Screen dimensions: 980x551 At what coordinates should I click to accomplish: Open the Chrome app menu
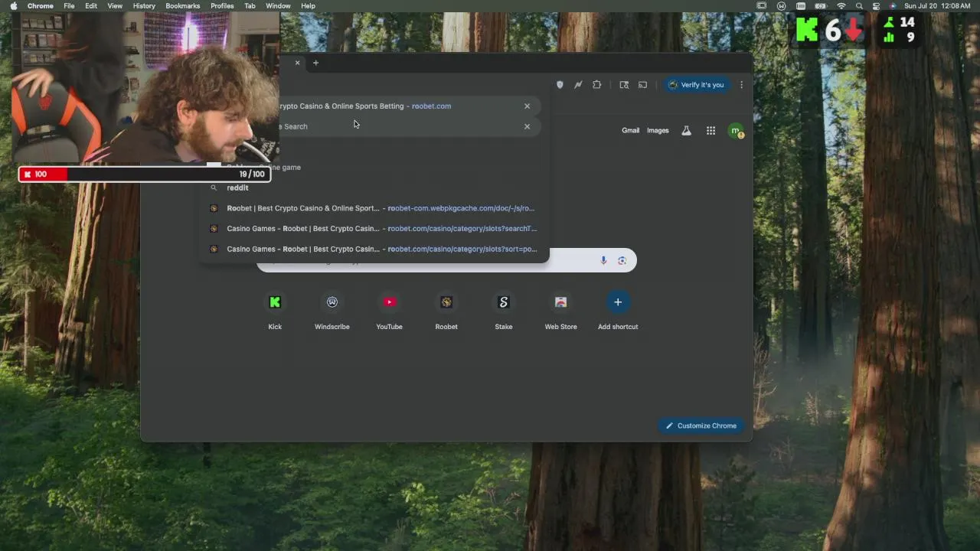pos(41,6)
